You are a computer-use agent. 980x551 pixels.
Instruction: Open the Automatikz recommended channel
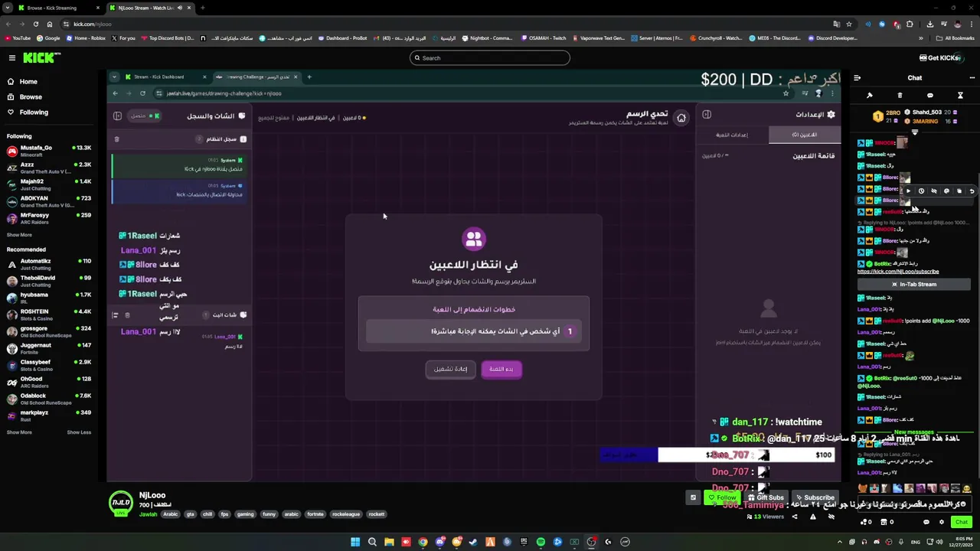click(50, 264)
